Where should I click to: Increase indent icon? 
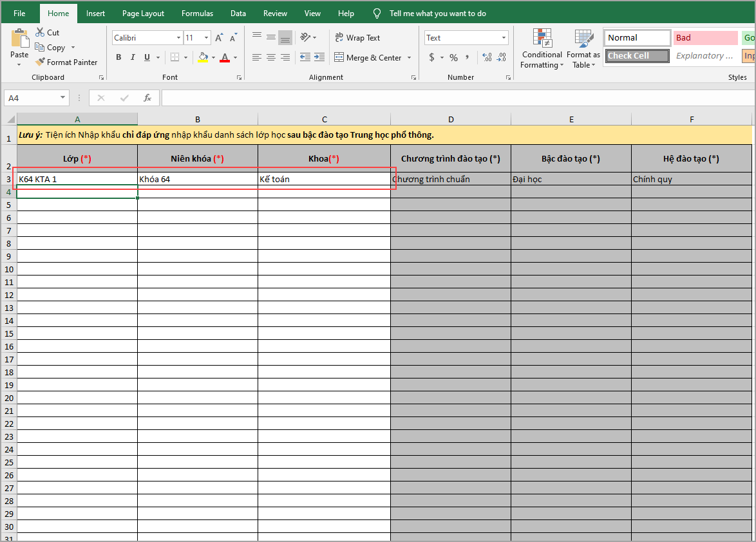319,57
